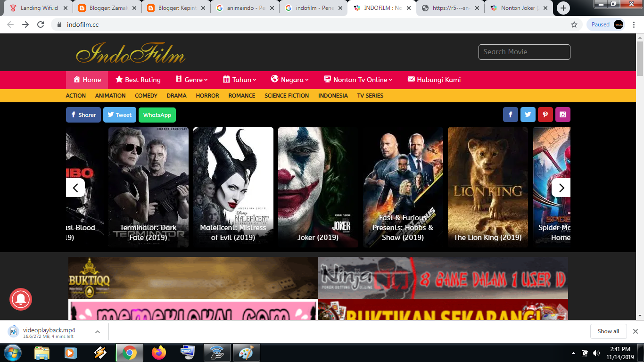Open the Terminator: Dark Fate poster

(149, 187)
